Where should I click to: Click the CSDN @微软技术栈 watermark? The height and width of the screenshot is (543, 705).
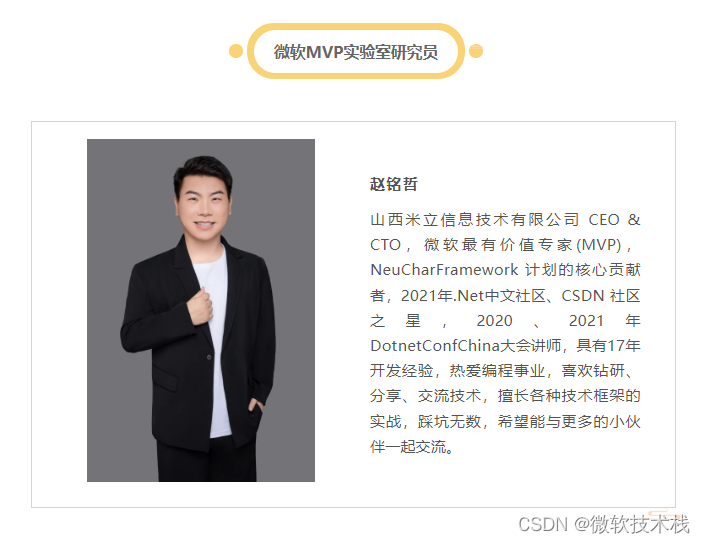pos(603,525)
